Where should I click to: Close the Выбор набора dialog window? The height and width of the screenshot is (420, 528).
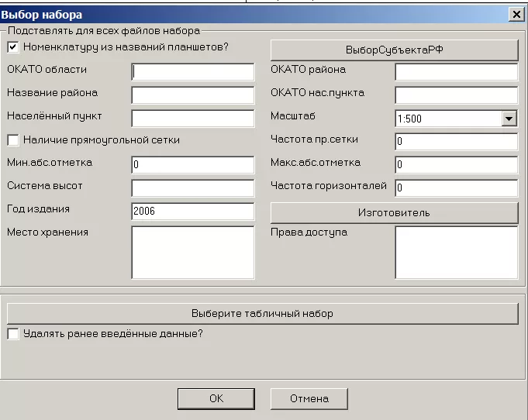point(516,14)
